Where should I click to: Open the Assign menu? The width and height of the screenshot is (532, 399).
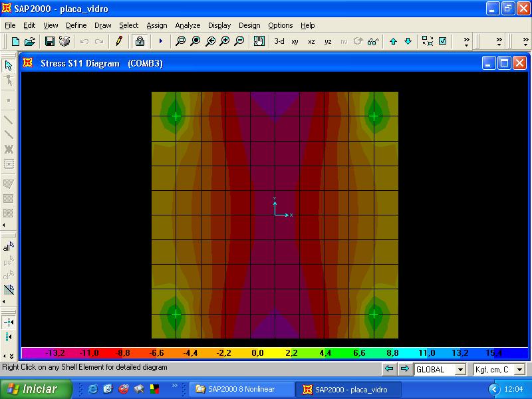[157, 25]
